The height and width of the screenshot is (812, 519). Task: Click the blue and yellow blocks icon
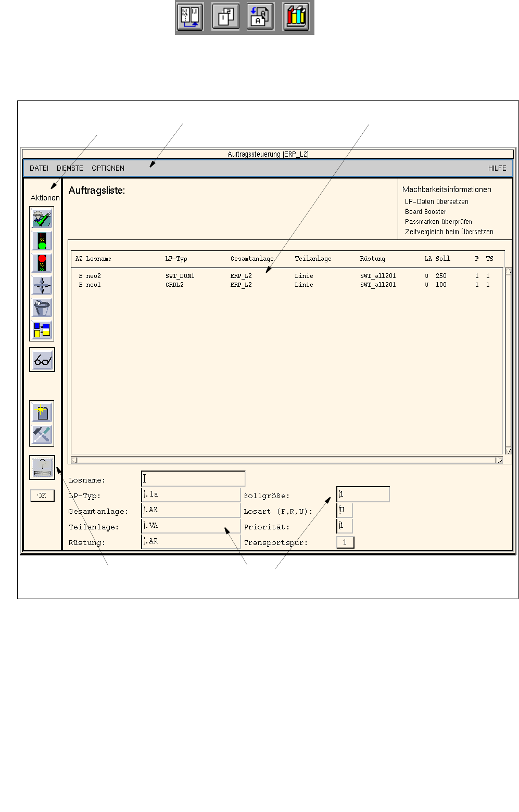(x=42, y=330)
